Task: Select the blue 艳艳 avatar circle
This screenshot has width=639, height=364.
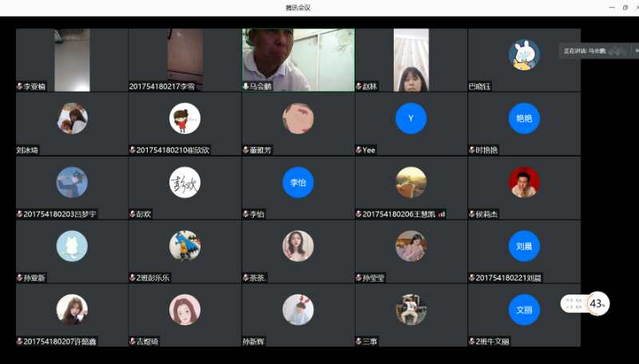Action: (524, 118)
